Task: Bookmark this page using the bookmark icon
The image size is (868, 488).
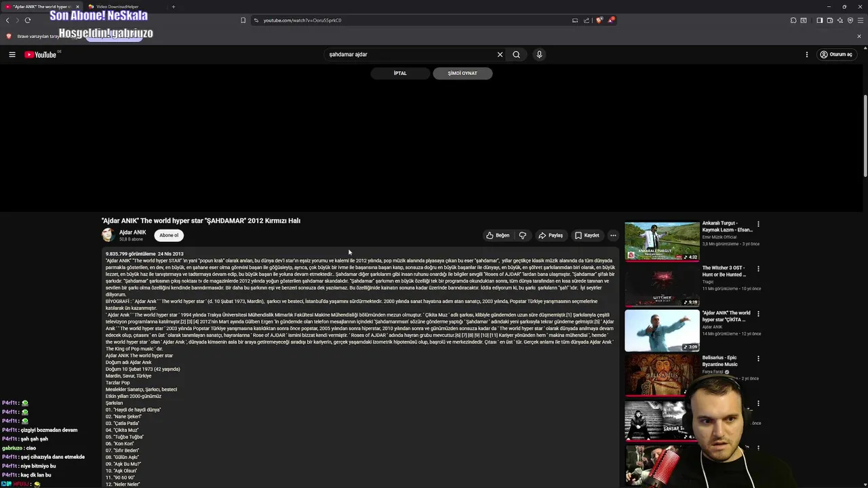Action: click(243, 20)
